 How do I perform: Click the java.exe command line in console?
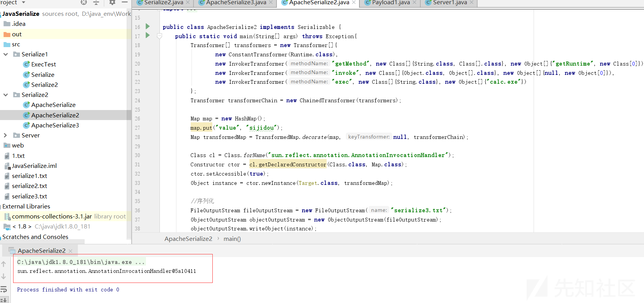pyautogui.click(x=81, y=262)
